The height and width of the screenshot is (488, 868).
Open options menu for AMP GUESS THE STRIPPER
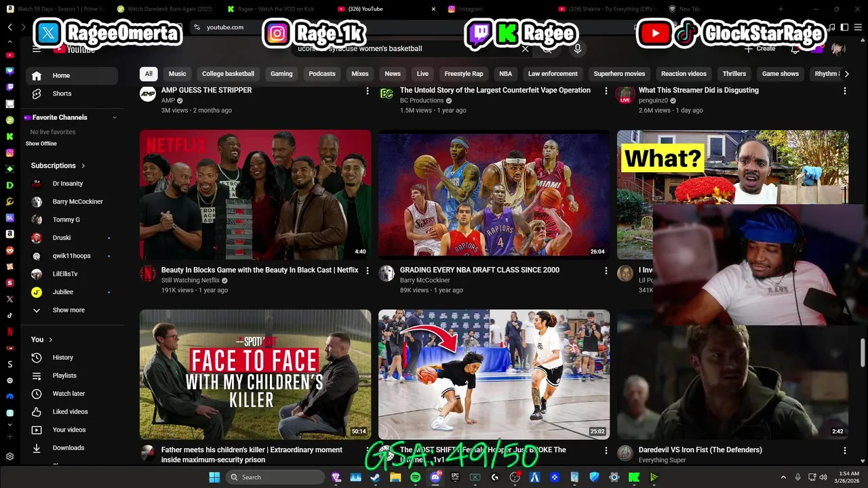[x=368, y=91]
